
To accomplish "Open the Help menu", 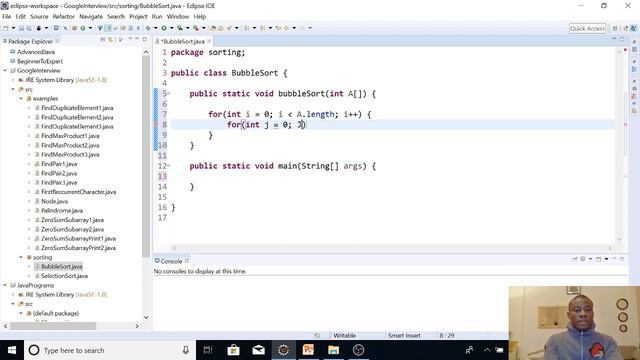I will coord(200,16).
